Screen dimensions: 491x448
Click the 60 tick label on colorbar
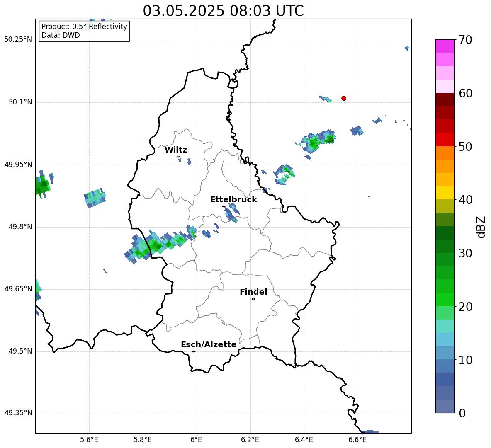tap(465, 93)
